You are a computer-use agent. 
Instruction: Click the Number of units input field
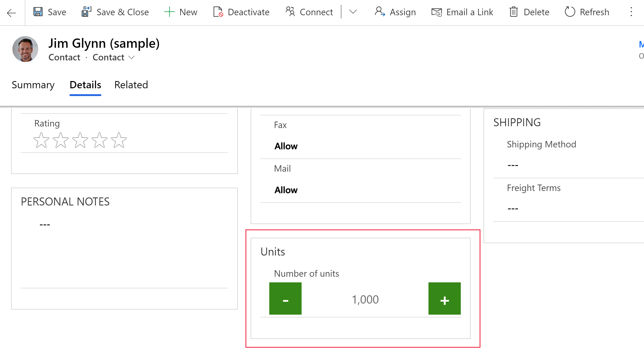[x=365, y=299]
